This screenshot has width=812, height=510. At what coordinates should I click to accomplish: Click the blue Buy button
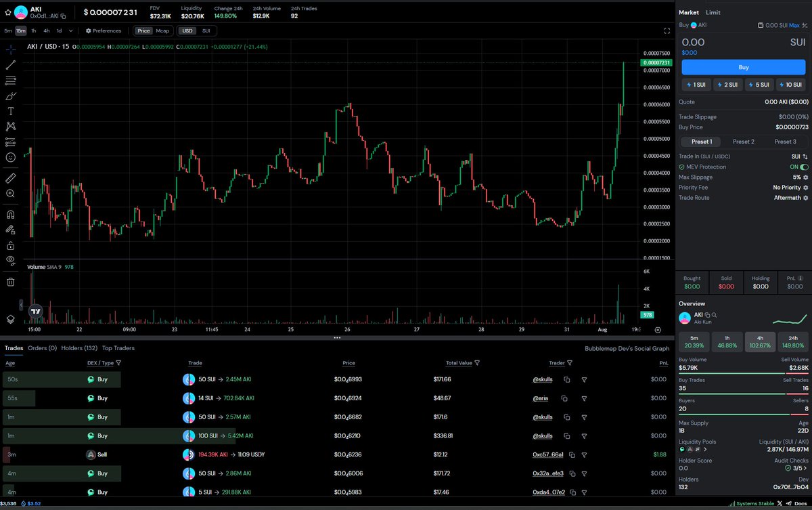tap(744, 67)
